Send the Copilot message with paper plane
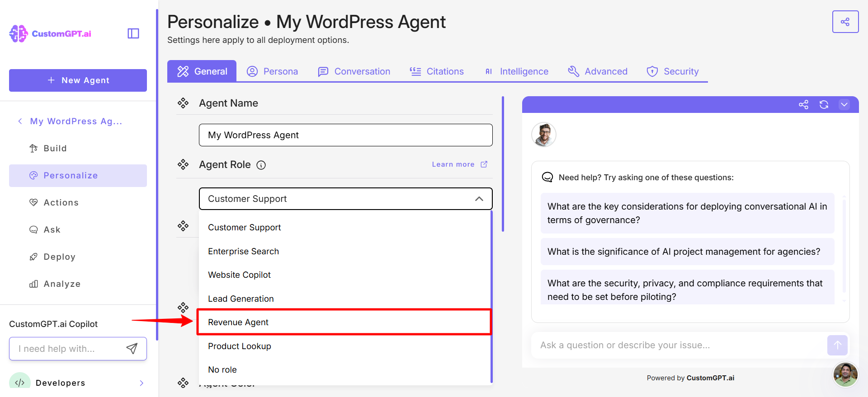This screenshot has width=868, height=397. [x=132, y=348]
